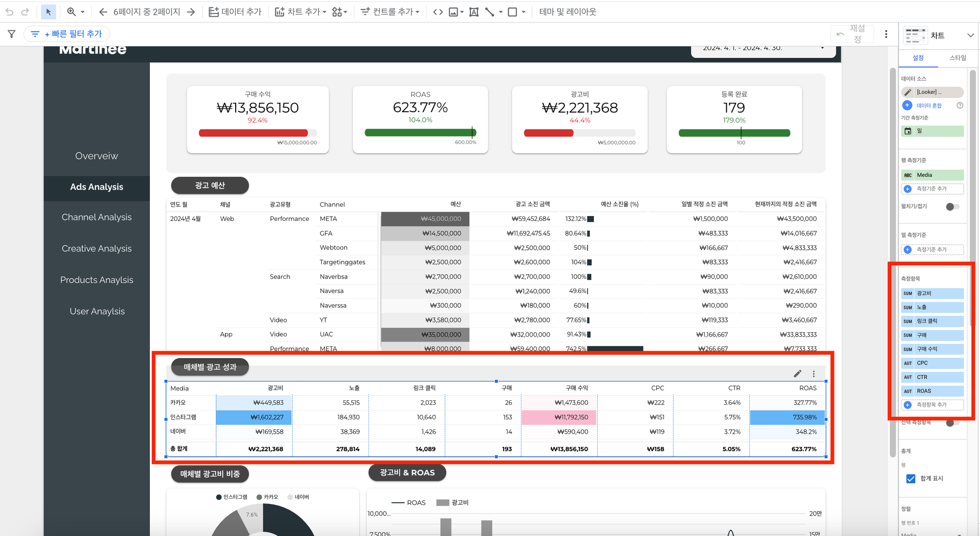Expand the 차트 type chevron
This screenshot has height=536, width=980.
pyautogui.click(x=970, y=35)
